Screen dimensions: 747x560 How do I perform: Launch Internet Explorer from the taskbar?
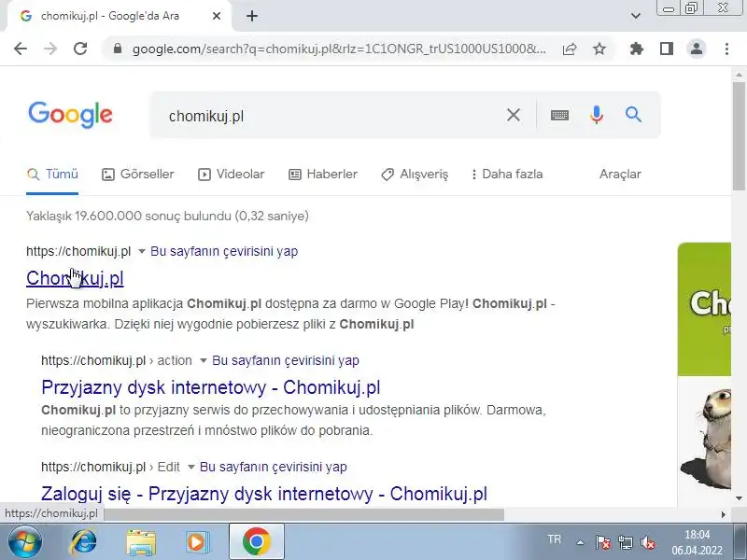84,542
